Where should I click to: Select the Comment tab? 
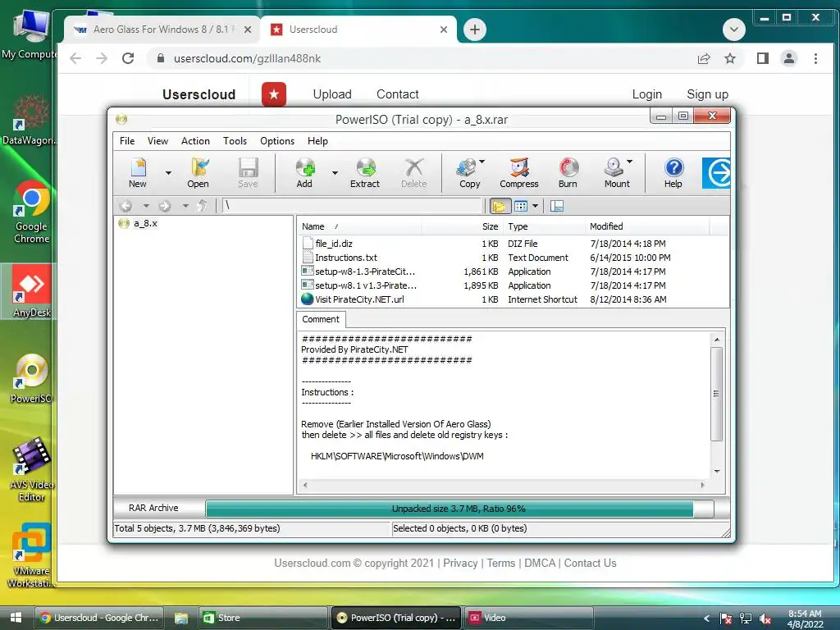click(321, 319)
